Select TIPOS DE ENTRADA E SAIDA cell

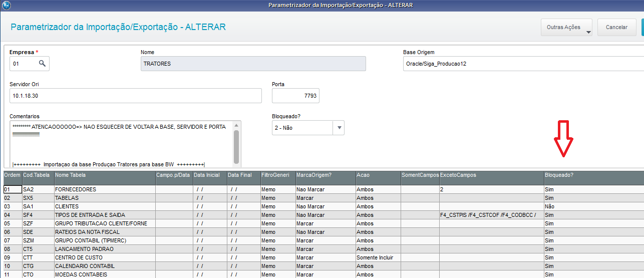point(105,215)
